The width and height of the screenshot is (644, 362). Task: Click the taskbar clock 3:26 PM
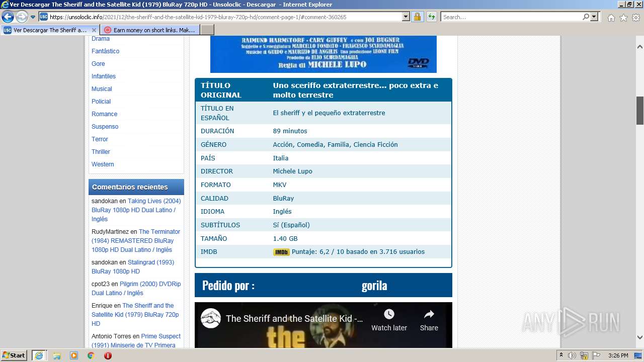click(x=618, y=355)
